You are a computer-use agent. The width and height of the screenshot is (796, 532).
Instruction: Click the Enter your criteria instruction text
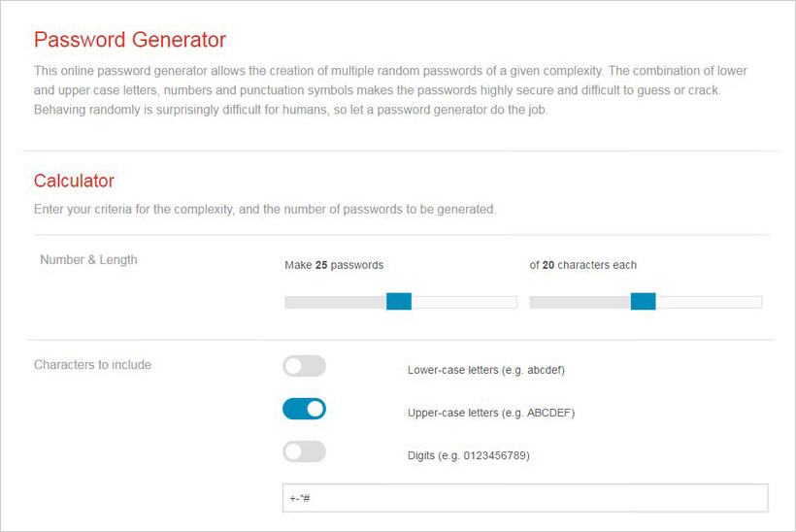[x=265, y=209]
